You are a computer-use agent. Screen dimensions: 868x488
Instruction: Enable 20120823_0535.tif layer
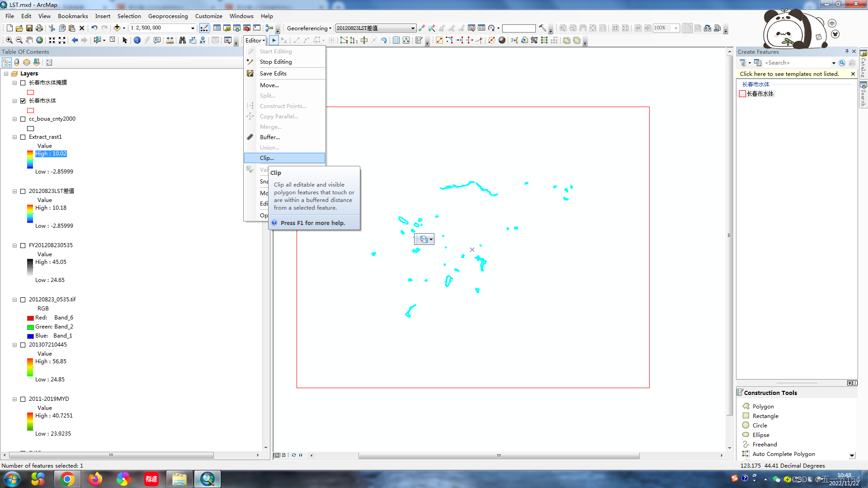(x=23, y=300)
